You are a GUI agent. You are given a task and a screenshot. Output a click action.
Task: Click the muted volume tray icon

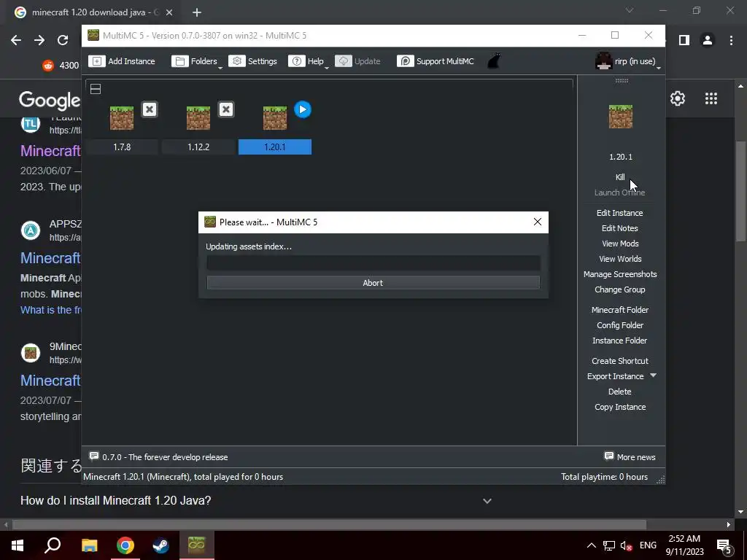tap(627, 545)
